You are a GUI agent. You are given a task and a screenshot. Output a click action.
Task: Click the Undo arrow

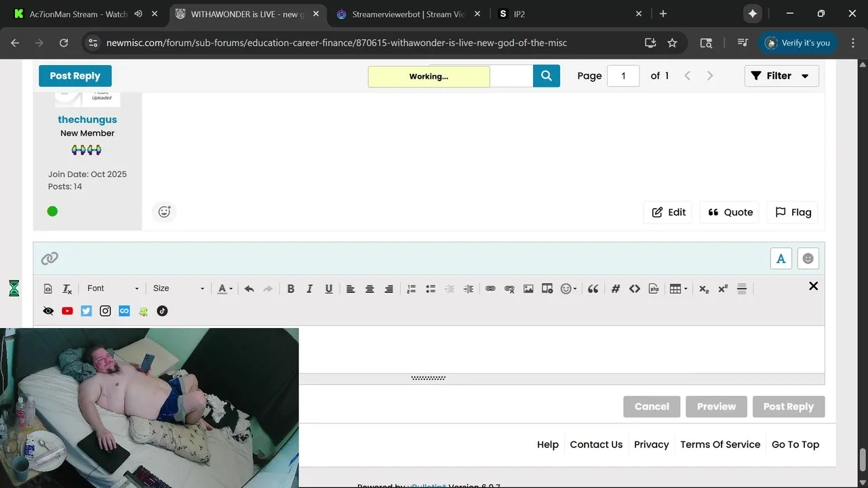(249, 289)
